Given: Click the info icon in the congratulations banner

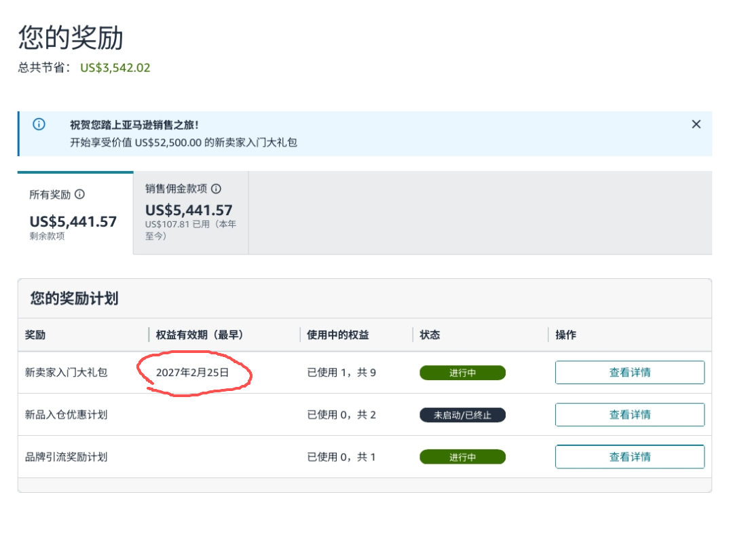Looking at the screenshot, I should pyautogui.click(x=39, y=124).
